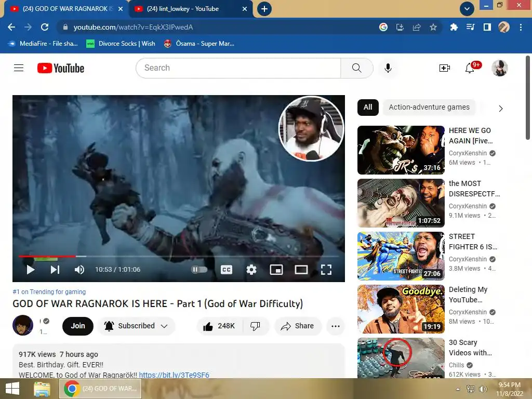Open more actions three-dot button
The image size is (532, 399).
click(x=336, y=326)
